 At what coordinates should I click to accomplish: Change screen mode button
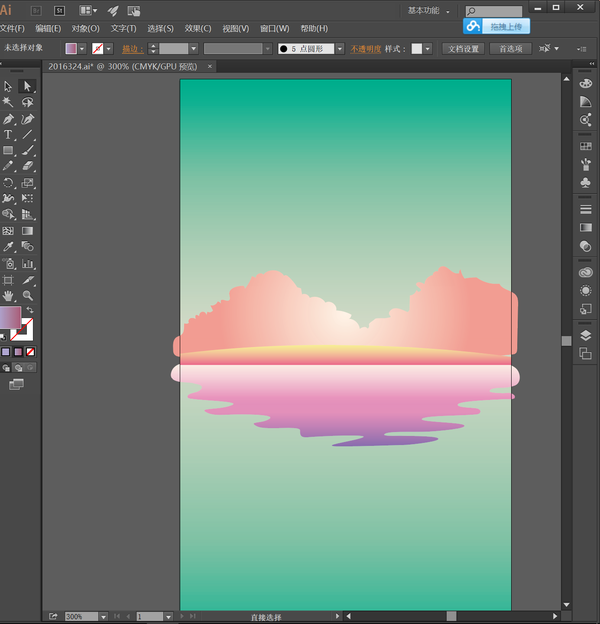[x=16, y=384]
